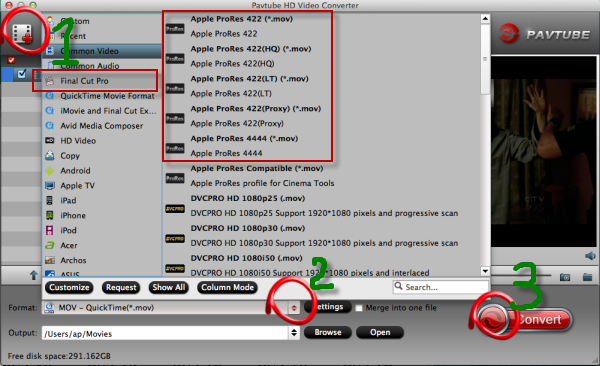
Task: Click the volume speaker icon
Action: [x=590, y=256]
